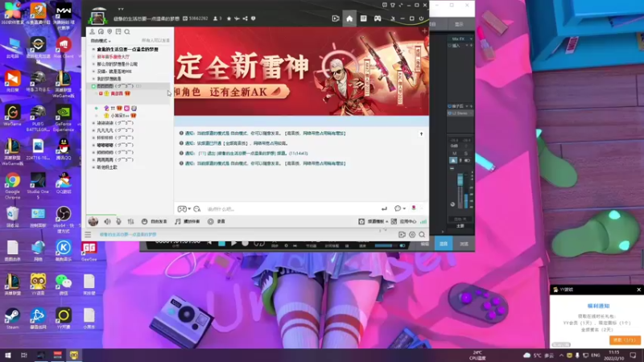
Task: Open the Riot Client desktop shortcut
Action: coord(64,47)
